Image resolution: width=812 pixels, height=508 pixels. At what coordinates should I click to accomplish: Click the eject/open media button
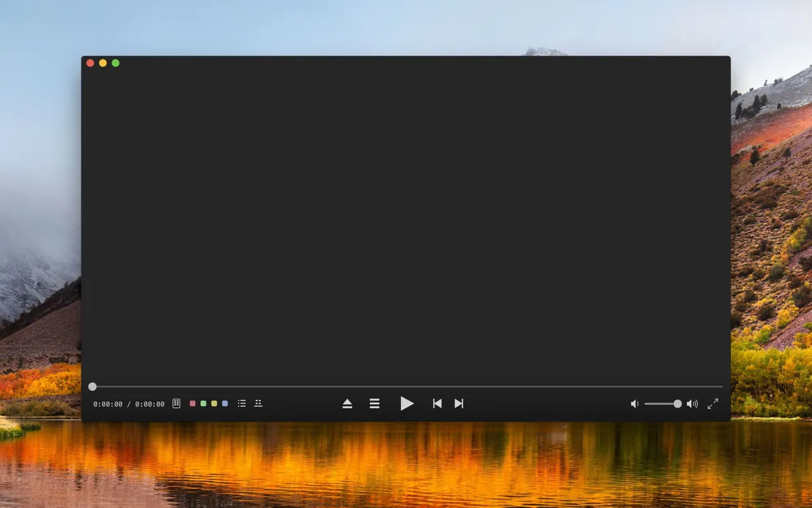tap(347, 404)
